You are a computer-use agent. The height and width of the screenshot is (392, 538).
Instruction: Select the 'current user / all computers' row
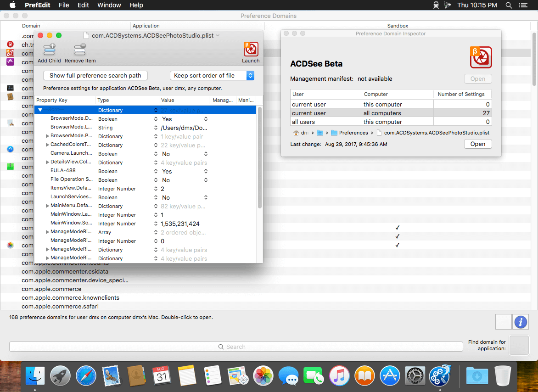[391, 113]
